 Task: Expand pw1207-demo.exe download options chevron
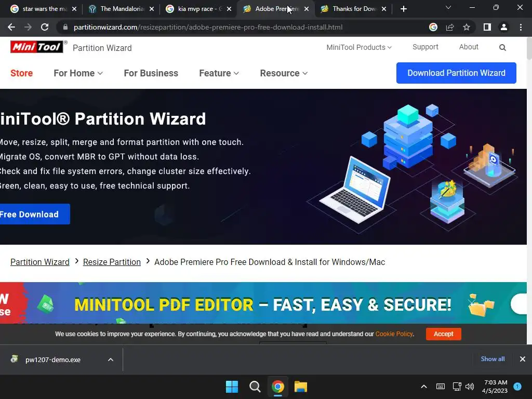click(x=111, y=360)
